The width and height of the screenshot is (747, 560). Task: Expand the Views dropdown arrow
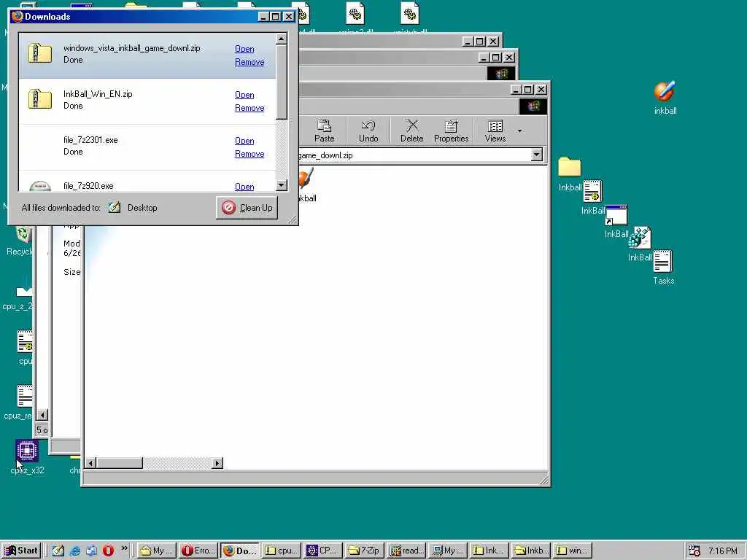519,131
